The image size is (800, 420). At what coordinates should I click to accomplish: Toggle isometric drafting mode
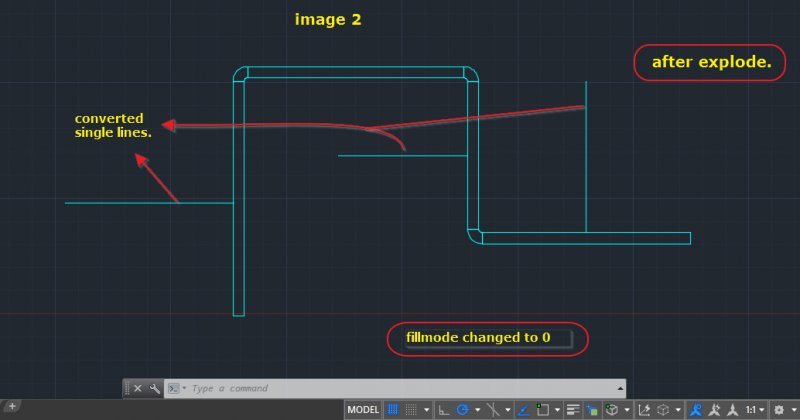coord(493,410)
